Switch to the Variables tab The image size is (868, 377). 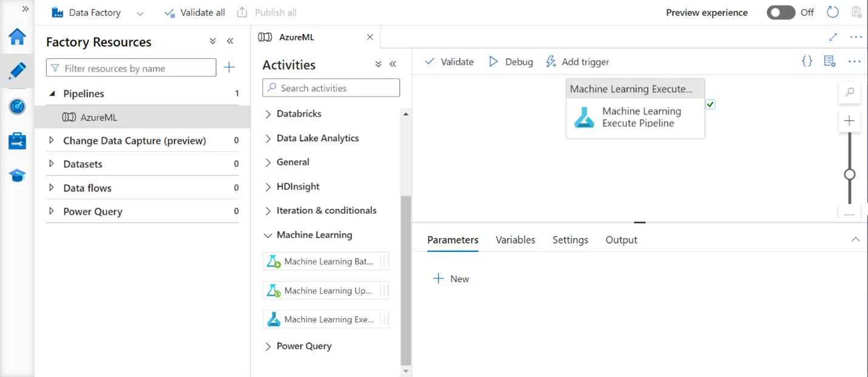click(515, 240)
